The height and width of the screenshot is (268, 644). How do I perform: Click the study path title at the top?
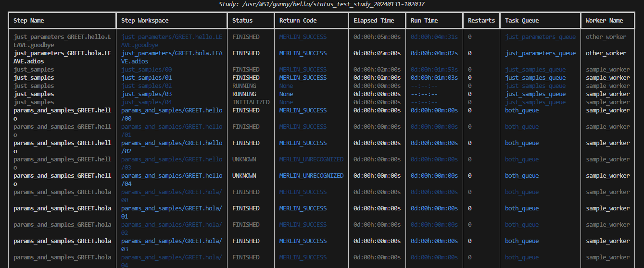click(322, 4)
